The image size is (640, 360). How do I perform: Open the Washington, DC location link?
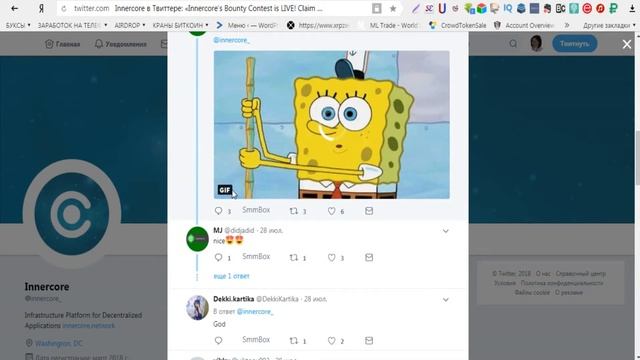(x=59, y=343)
